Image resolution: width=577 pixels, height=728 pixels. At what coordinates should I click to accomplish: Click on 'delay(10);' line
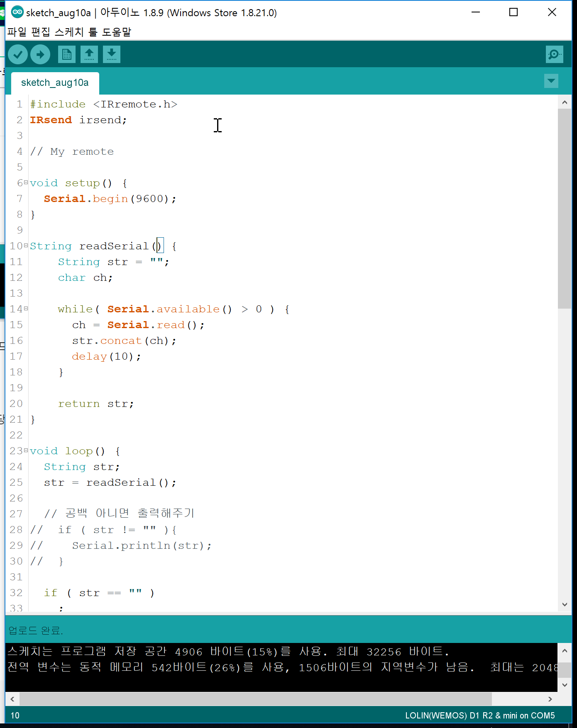tap(107, 356)
